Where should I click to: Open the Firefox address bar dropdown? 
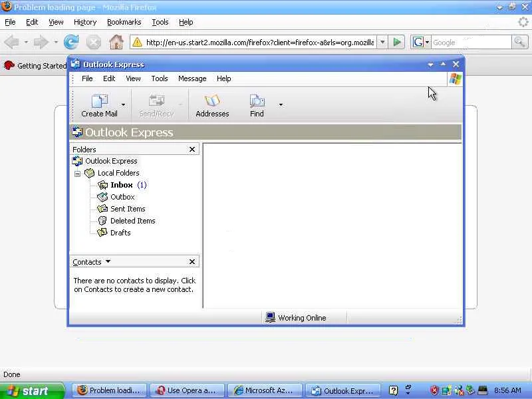(382, 43)
